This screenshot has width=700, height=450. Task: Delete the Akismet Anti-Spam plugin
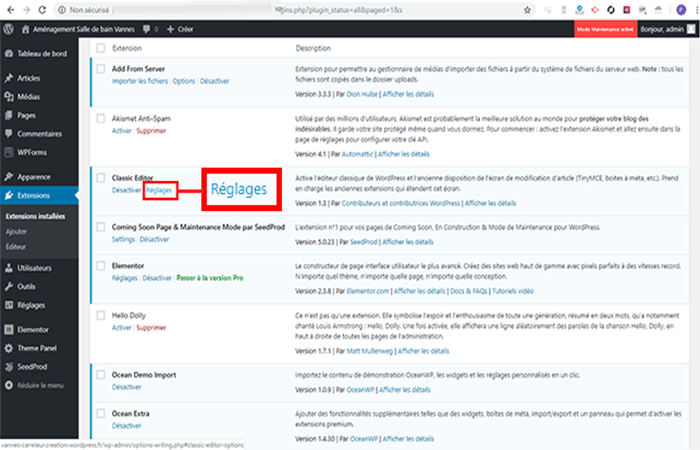(x=151, y=131)
